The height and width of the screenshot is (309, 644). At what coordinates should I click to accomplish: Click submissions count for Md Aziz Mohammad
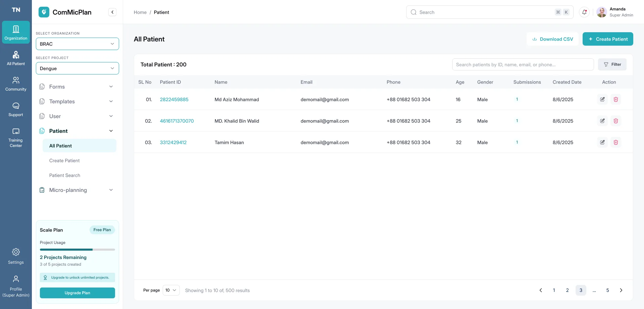[x=517, y=99]
